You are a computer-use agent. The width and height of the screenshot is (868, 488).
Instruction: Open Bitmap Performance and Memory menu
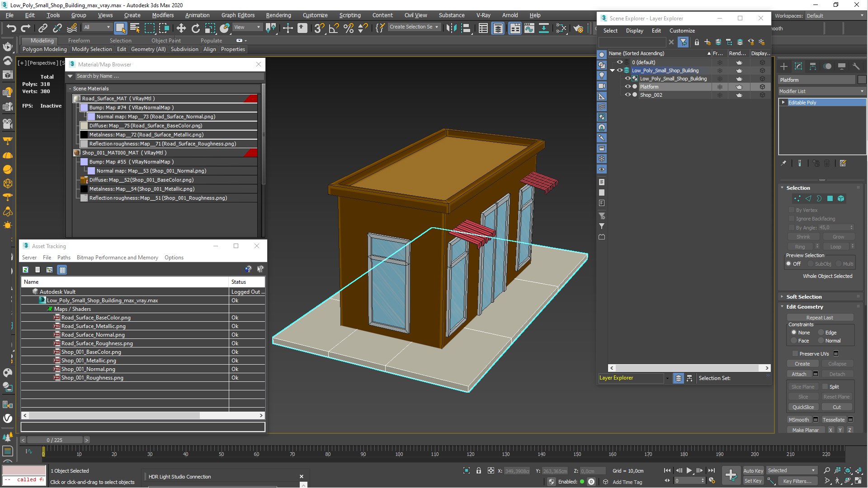[x=117, y=258]
